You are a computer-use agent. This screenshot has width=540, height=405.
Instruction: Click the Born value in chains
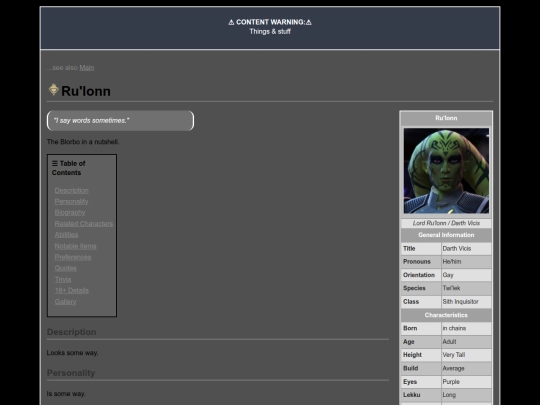[x=466, y=329]
